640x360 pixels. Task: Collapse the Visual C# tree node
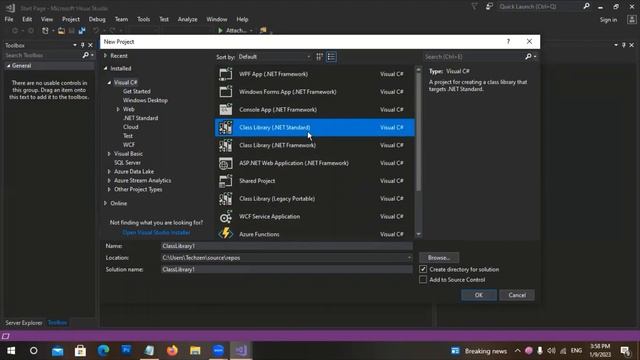click(109, 82)
